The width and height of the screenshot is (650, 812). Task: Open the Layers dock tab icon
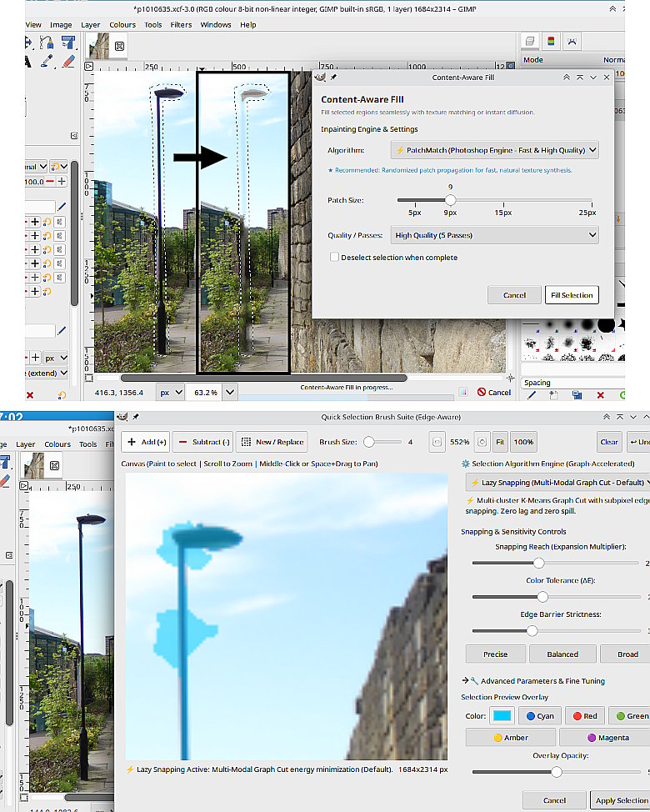tap(530, 41)
